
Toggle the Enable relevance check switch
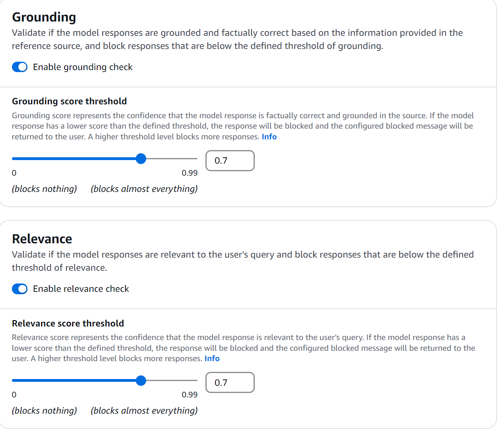click(x=20, y=289)
